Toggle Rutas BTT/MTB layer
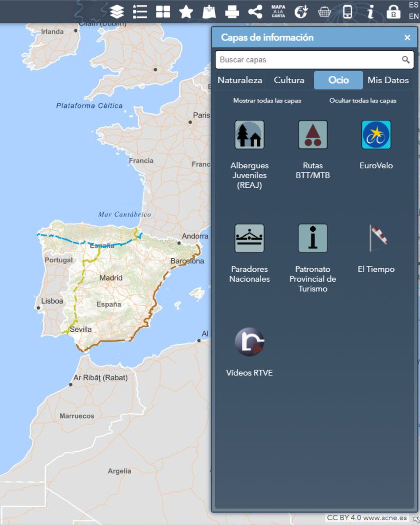The height and width of the screenshot is (525, 420). coord(313,135)
